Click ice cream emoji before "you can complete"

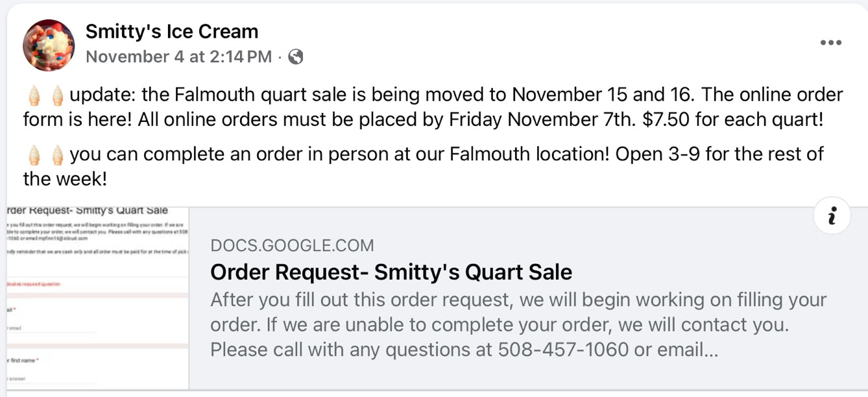34,155
